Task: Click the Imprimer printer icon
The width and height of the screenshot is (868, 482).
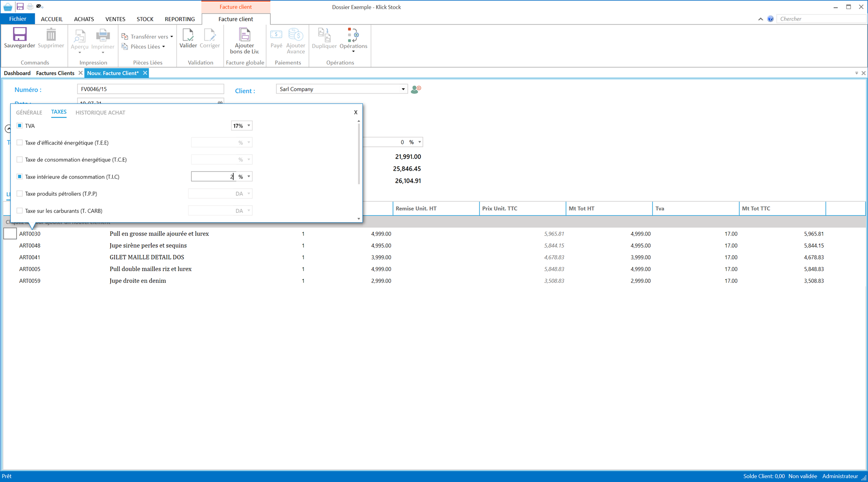Action: point(103,36)
